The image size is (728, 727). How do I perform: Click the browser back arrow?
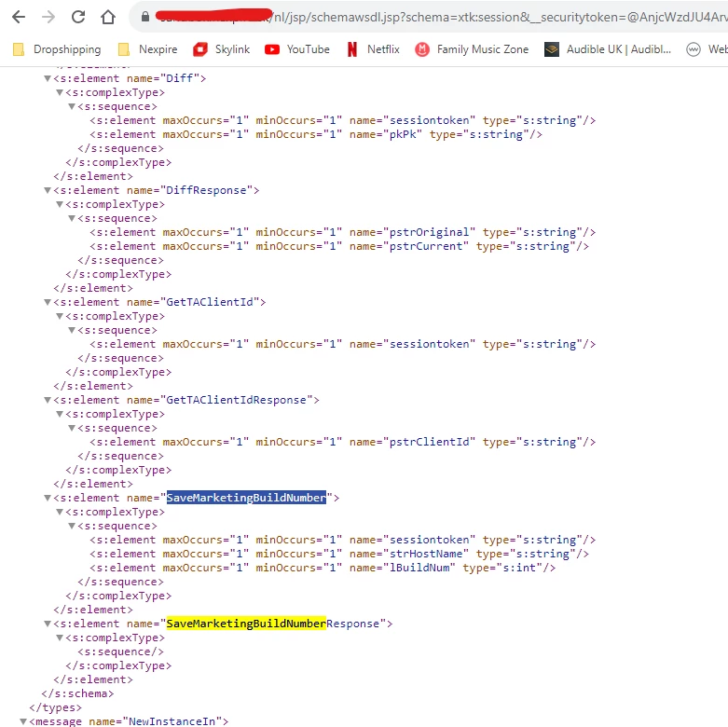point(19,17)
